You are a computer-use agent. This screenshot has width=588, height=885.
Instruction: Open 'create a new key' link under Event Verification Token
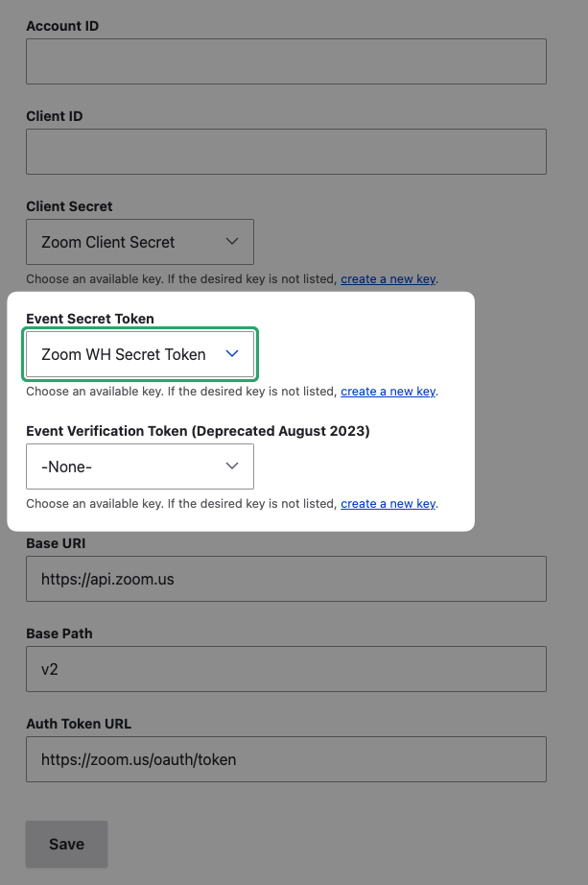click(x=388, y=504)
